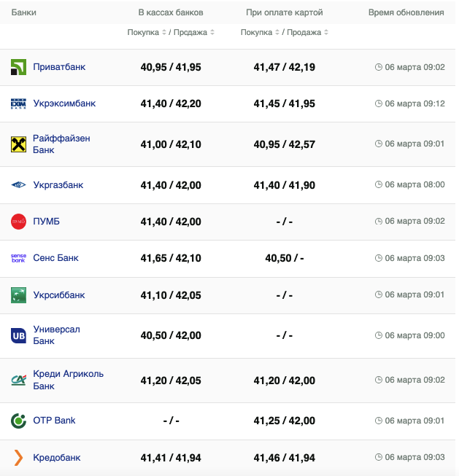Click the Время обновления column header
This screenshot has width=459, height=476.
point(406,13)
